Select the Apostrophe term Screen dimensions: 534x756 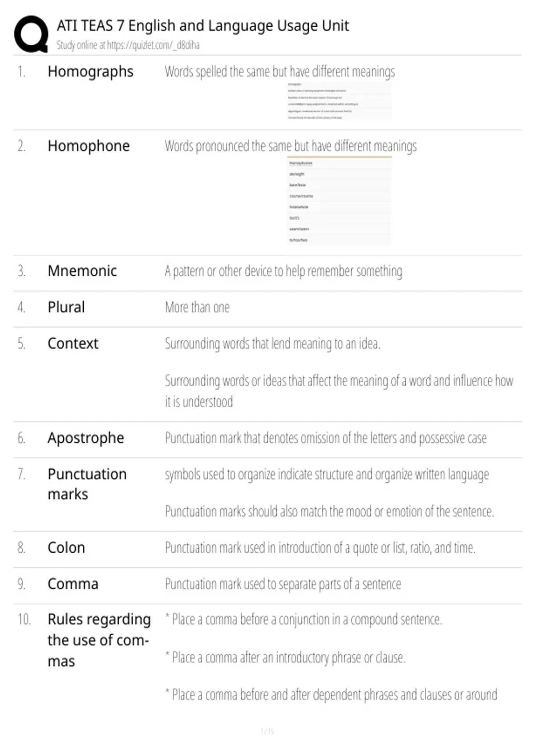[x=86, y=438]
